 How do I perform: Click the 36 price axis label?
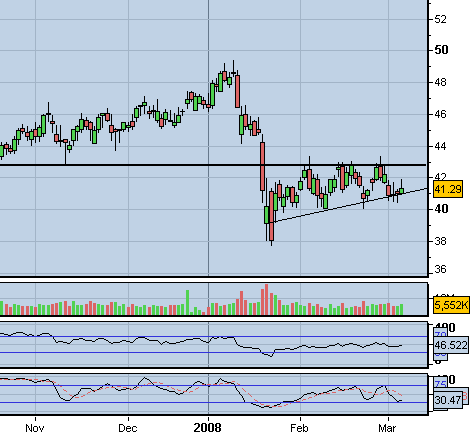(440, 269)
